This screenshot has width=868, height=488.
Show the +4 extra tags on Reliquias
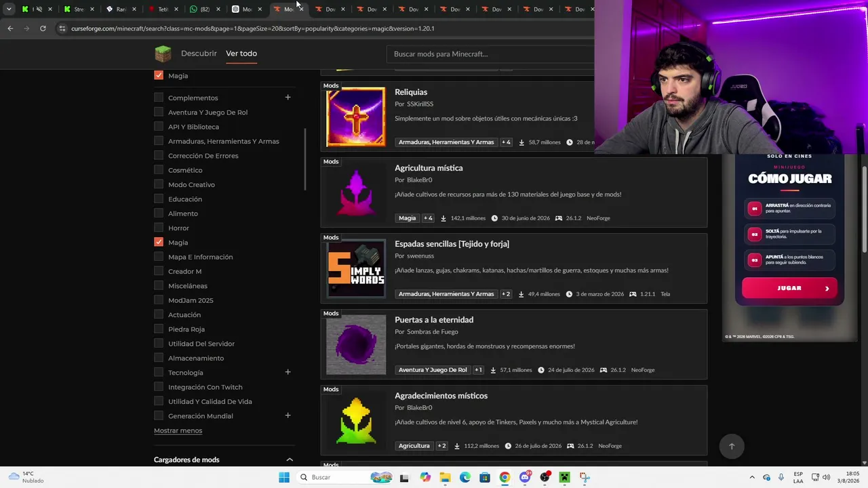(x=506, y=142)
